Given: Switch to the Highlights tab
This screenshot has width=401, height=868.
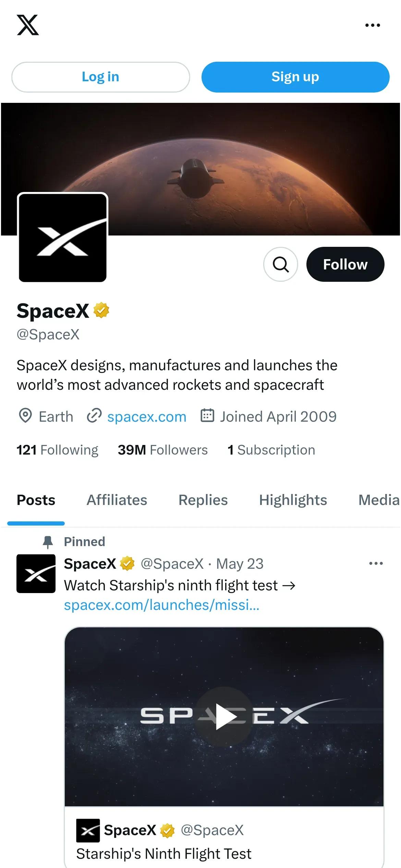Looking at the screenshot, I should (293, 500).
